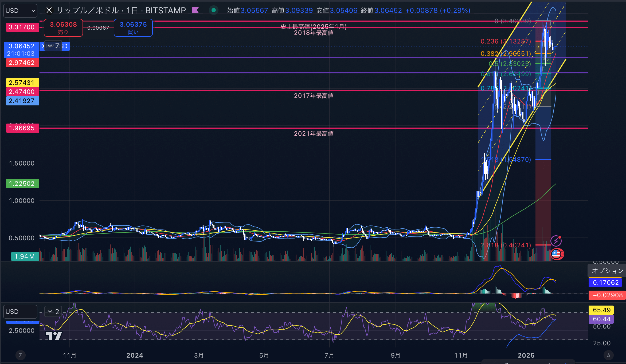This screenshot has height=364, width=626.
Task: Click the green 1.22502 price label
Action: 22,184
